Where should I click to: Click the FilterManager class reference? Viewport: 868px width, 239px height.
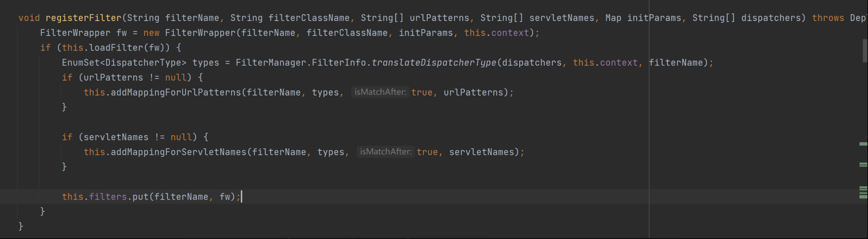point(271,63)
